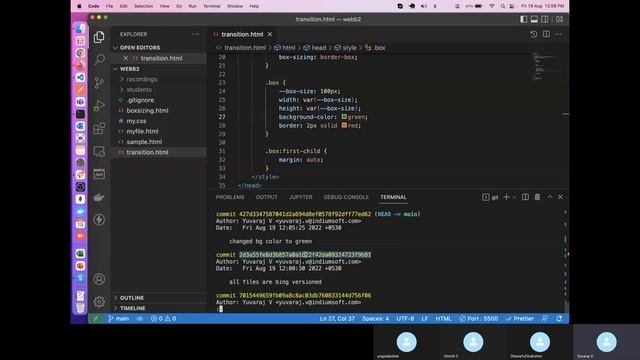The height and width of the screenshot is (360, 640).
Task: Click the green color swatch
Action: pos(344,117)
